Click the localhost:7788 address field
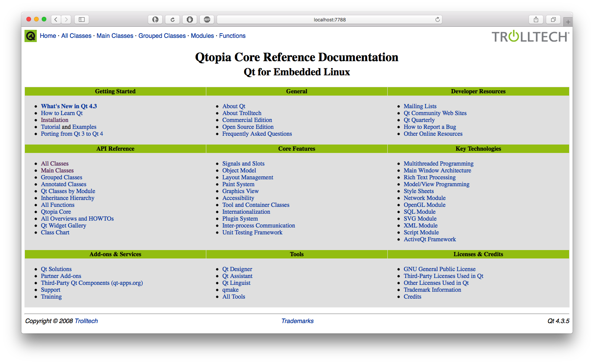The image size is (594, 364). click(x=330, y=19)
